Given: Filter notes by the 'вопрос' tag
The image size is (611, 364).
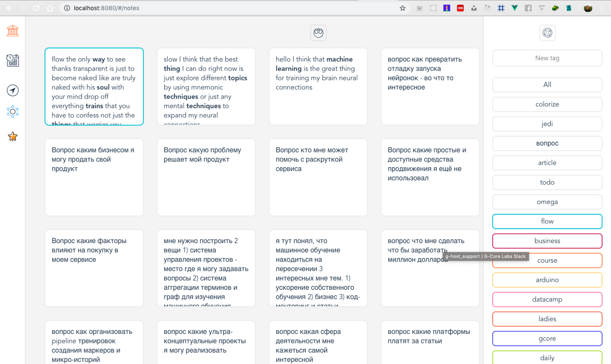Looking at the screenshot, I should coord(547,143).
